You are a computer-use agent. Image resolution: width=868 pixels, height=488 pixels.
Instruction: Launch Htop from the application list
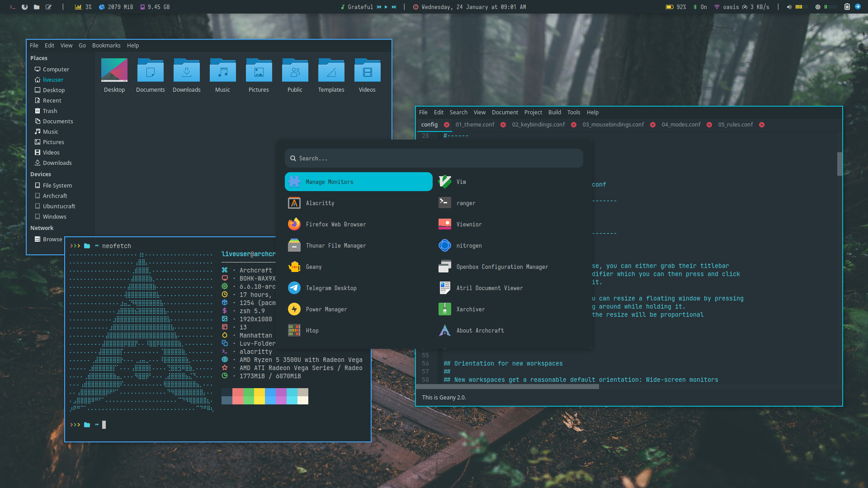(x=312, y=331)
